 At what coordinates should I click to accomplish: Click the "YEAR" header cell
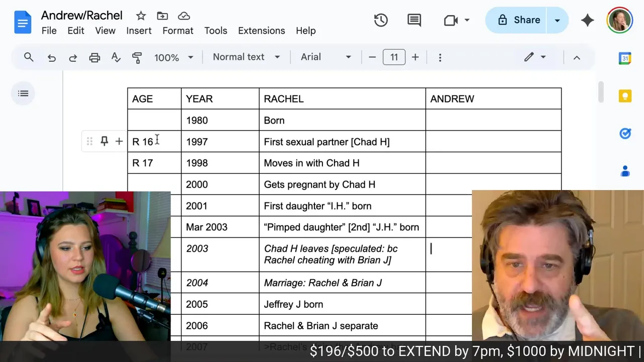[x=220, y=99]
